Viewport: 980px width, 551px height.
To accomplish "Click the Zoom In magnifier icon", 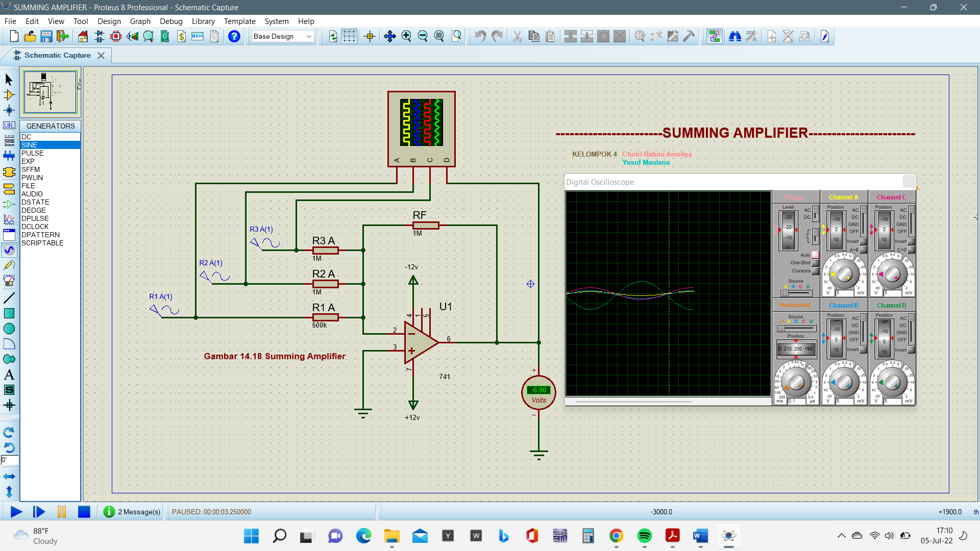I will coord(406,36).
